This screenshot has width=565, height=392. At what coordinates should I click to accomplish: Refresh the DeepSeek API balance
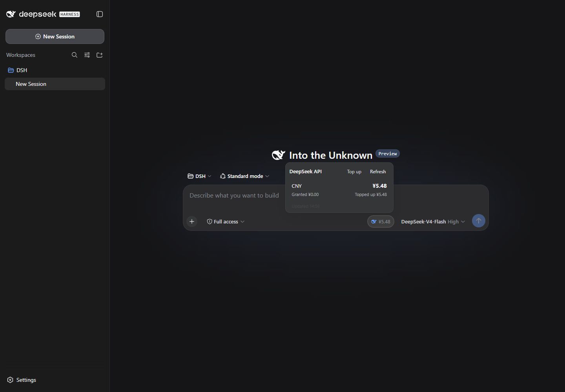click(x=378, y=172)
